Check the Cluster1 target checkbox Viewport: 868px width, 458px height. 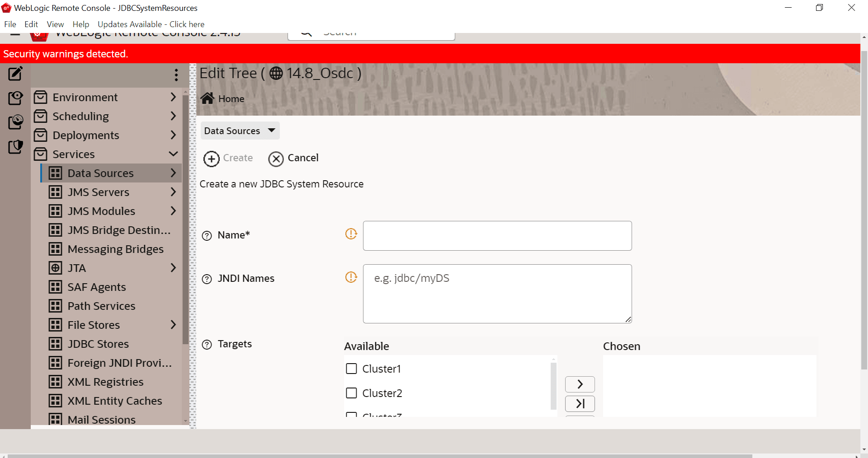351,369
